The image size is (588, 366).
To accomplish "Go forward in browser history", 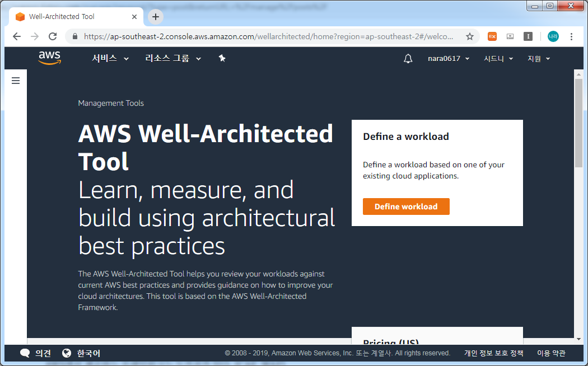I will (x=35, y=36).
